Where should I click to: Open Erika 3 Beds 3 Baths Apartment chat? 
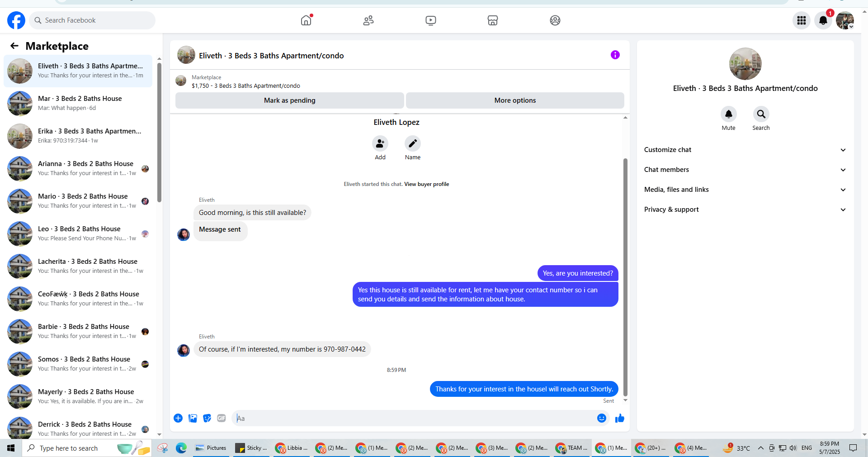78,136
